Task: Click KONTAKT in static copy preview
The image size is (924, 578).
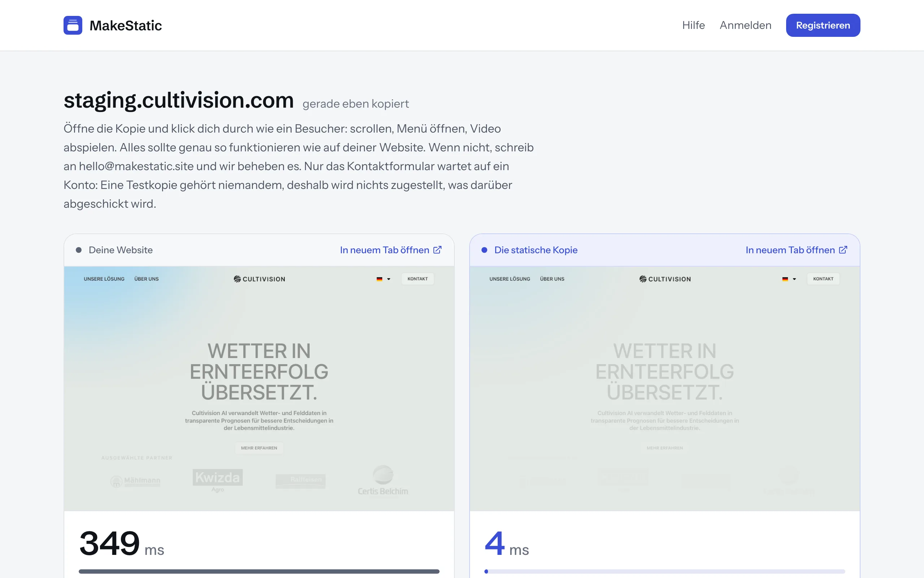Action: (x=823, y=279)
